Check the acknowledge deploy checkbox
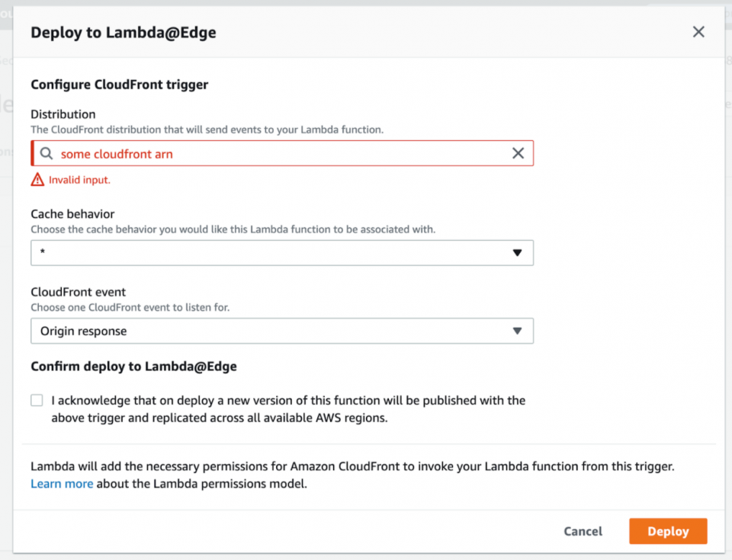The image size is (732, 560). coord(37,400)
